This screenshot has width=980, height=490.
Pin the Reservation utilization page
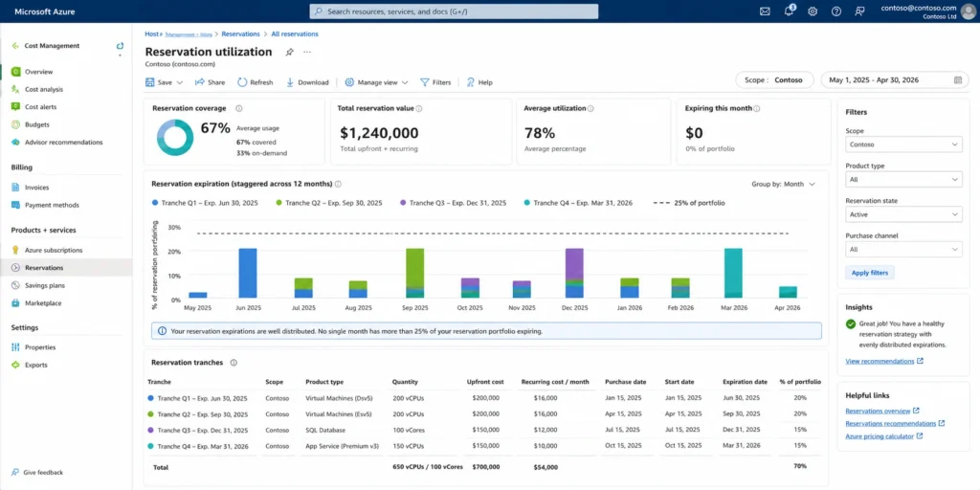click(289, 52)
